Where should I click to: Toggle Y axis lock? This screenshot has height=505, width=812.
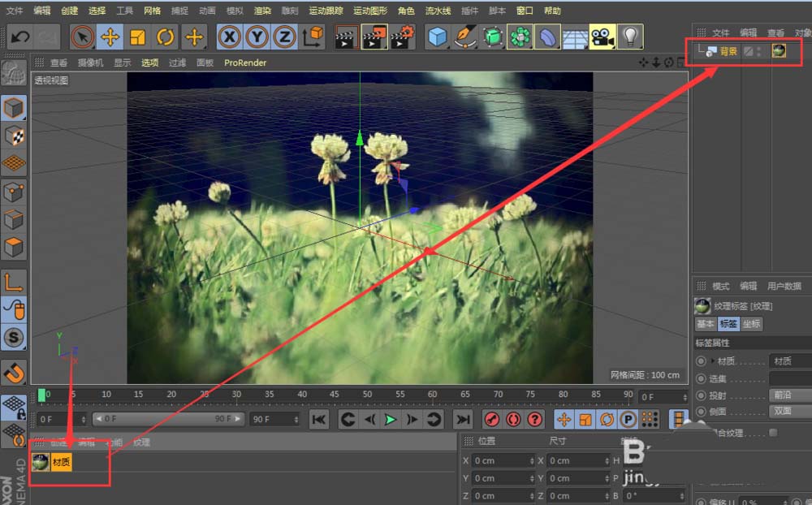pos(257,37)
